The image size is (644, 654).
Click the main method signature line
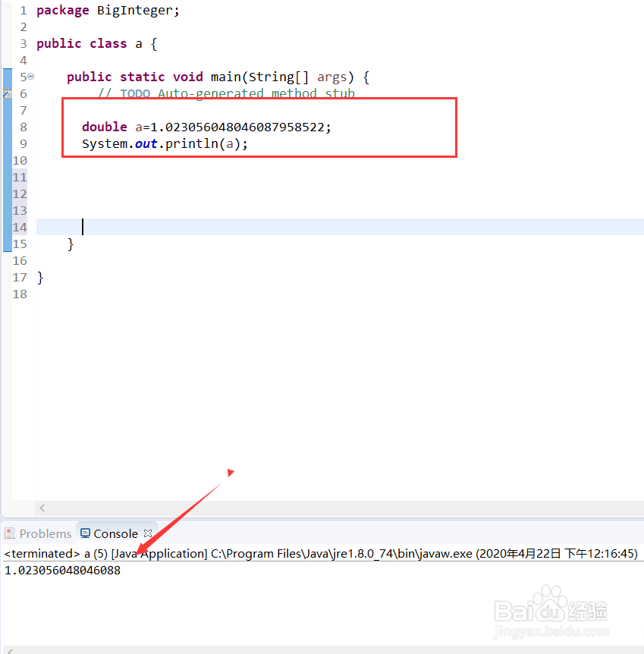218,77
